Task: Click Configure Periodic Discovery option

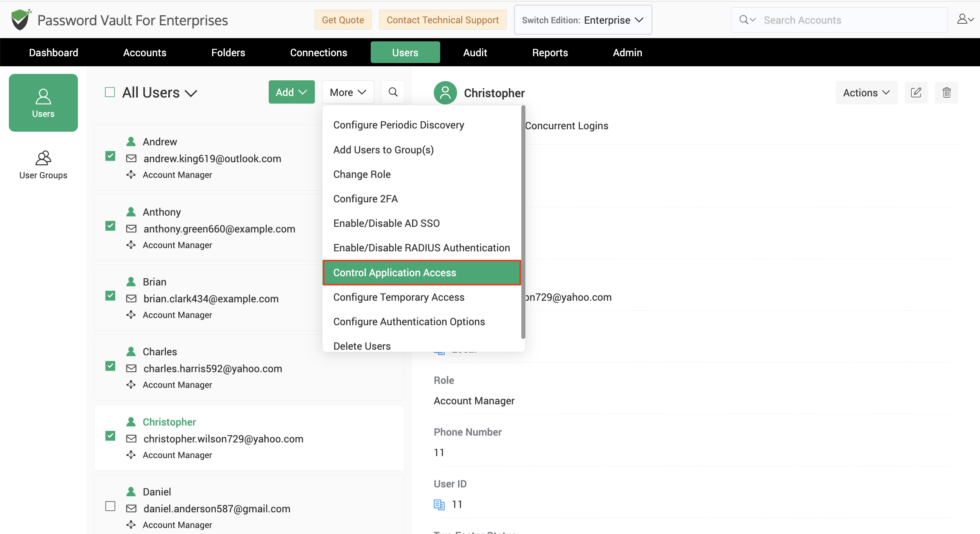Action: (399, 125)
